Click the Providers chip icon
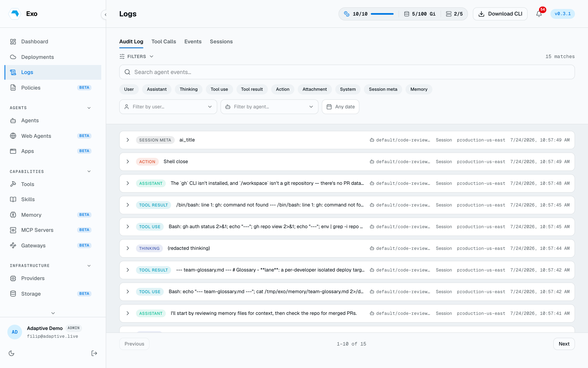The image size is (588, 368). coord(13,278)
